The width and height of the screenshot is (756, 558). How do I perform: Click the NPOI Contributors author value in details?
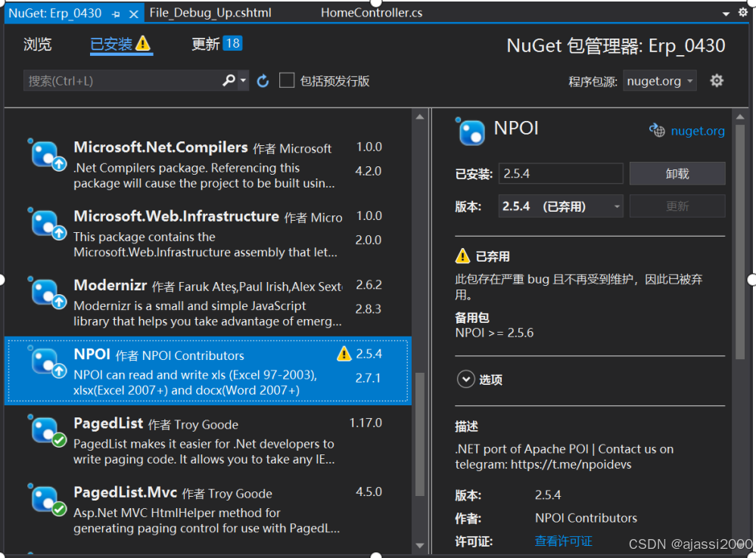[x=586, y=518]
